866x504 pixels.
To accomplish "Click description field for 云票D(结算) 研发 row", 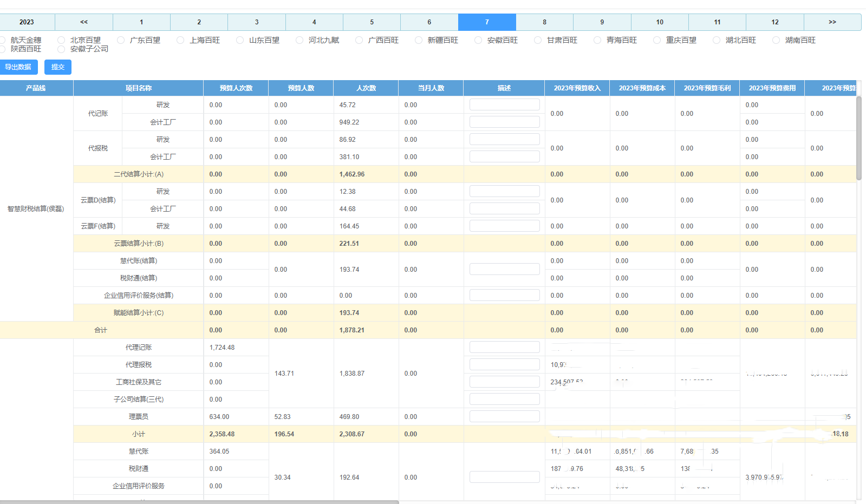I will [x=505, y=191].
